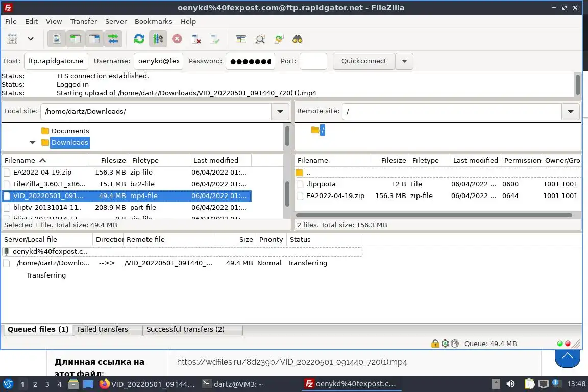Click the Username input field

pyautogui.click(x=158, y=61)
